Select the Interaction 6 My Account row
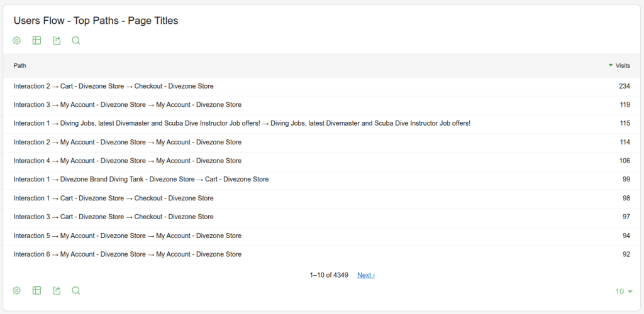 coord(322,254)
